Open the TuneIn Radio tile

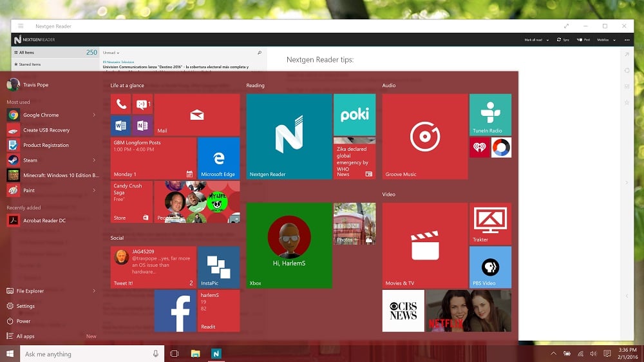490,115
